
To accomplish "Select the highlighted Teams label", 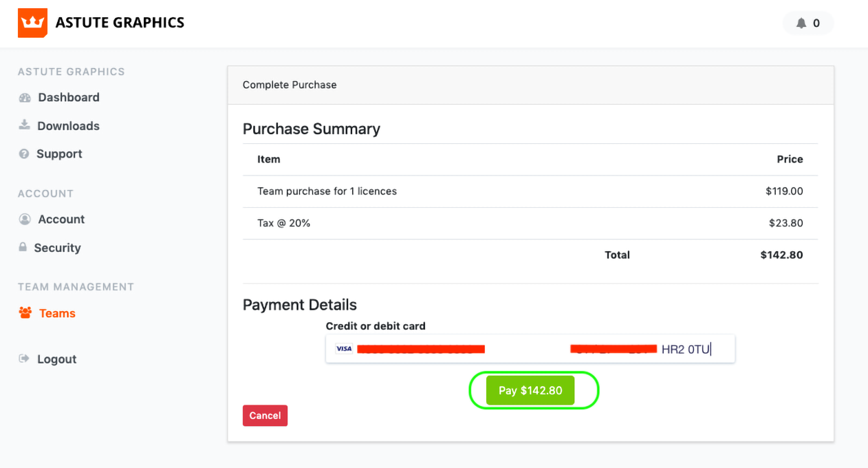I will [x=57, y=314].
